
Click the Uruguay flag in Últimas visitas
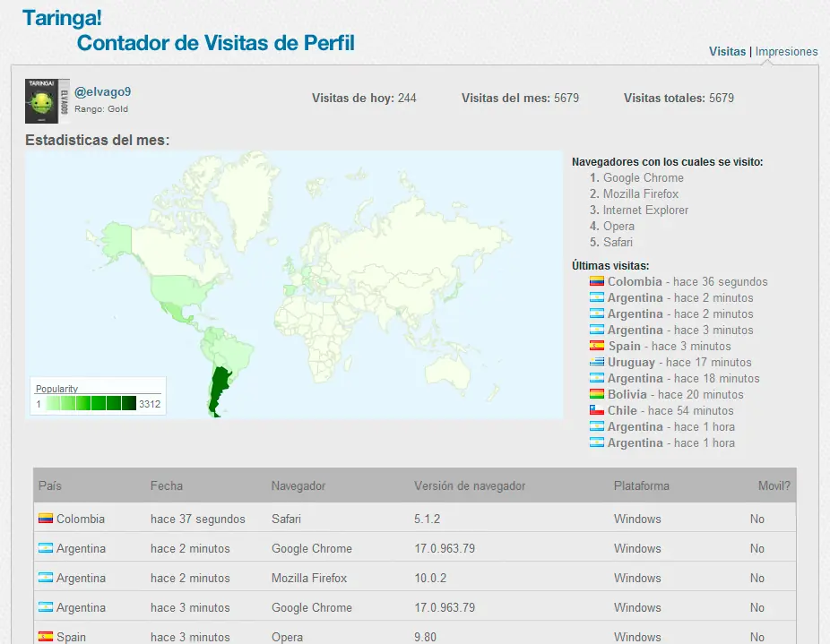tap(597, 362)
